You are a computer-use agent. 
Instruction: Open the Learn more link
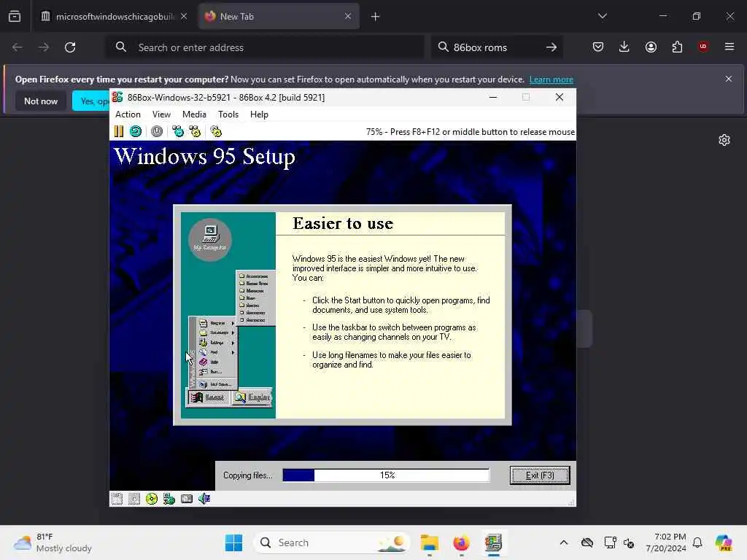tap(551, 79)
